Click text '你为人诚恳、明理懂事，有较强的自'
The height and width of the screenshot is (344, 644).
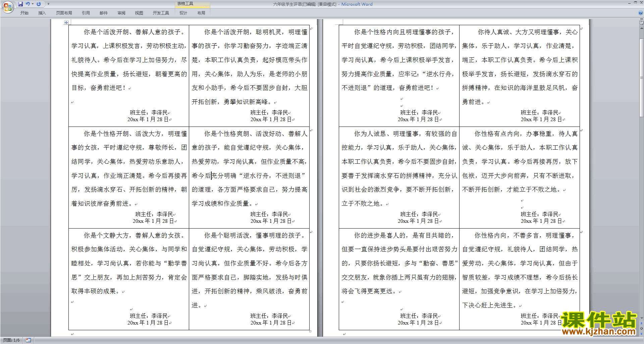tap(406, 134)
